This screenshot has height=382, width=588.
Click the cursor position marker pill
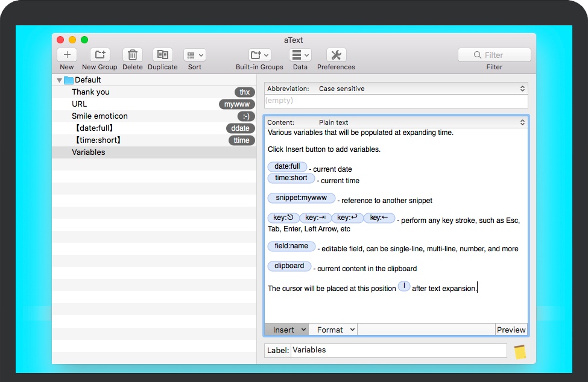(x=404, y=287)
